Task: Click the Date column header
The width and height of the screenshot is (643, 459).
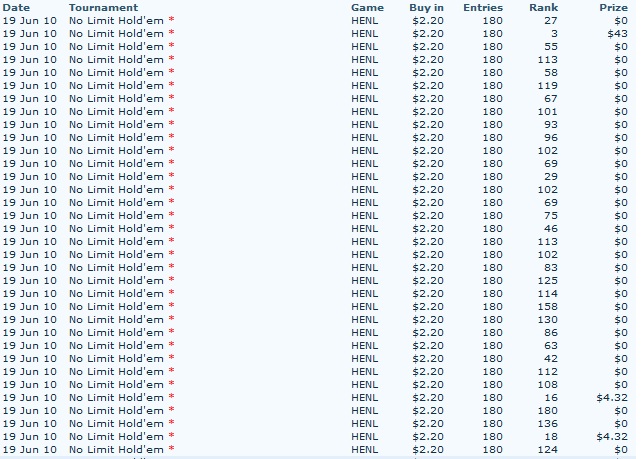Action: (16, 7)
